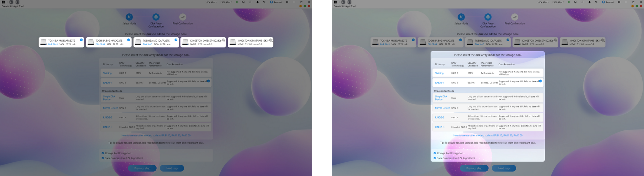
Task: Click the green status dot indicator
Action: [x=569, y=2]
